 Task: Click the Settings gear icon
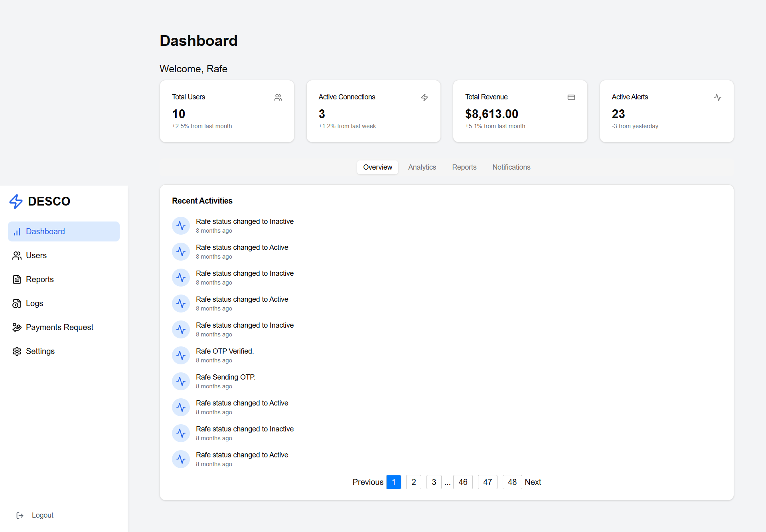click(17, 352)
